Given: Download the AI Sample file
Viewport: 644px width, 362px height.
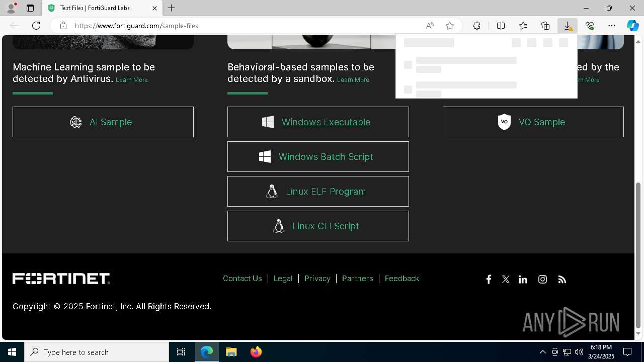Looking at the screenshot, I should 103,122.
